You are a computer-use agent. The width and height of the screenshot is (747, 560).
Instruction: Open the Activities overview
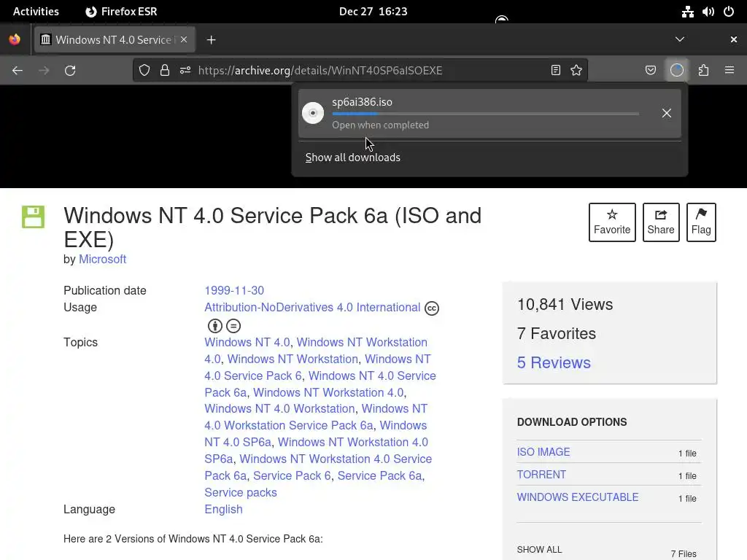(36, 12)
